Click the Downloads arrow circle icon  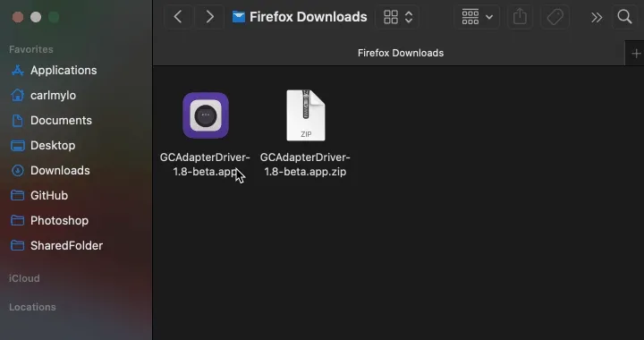tap(17, 170)
